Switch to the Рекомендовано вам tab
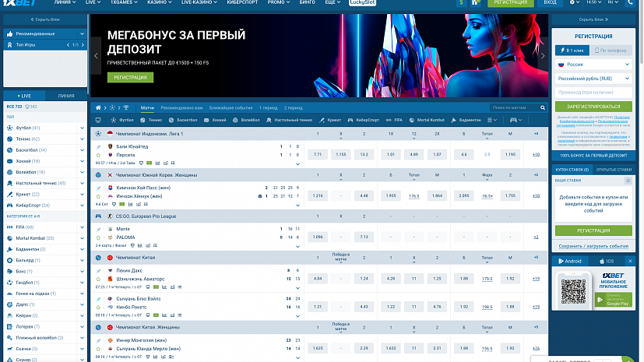 tap(181, 107)
